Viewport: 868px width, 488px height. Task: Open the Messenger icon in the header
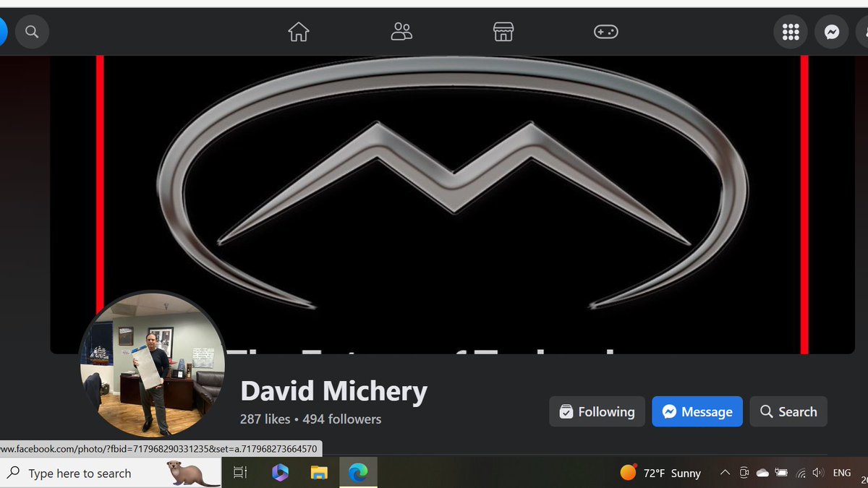832,32
